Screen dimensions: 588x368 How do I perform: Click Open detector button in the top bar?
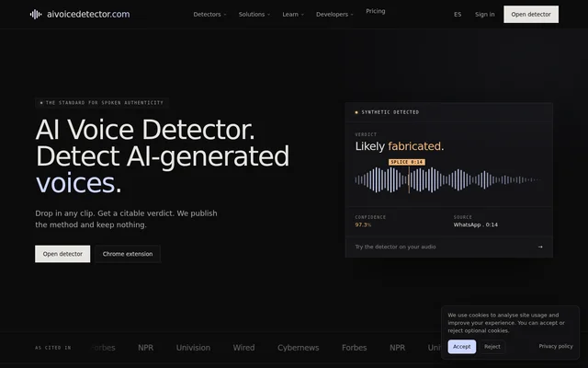531,15
